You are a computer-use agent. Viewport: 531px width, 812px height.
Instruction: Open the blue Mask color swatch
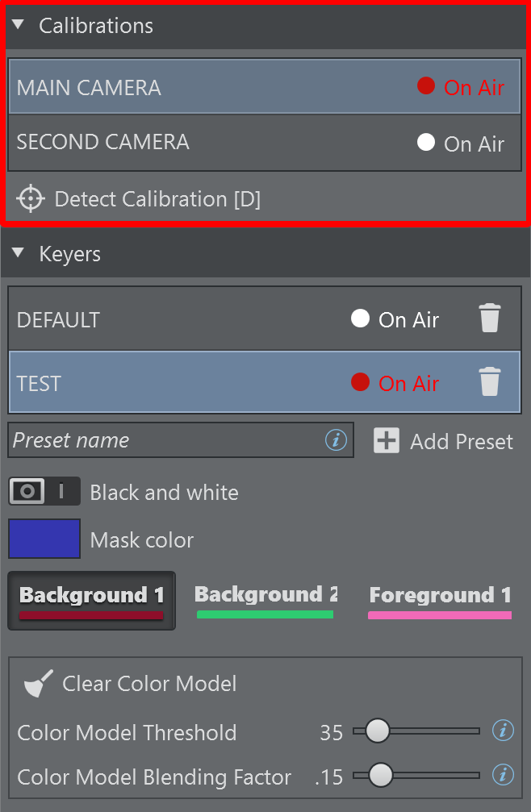[44, 539]
